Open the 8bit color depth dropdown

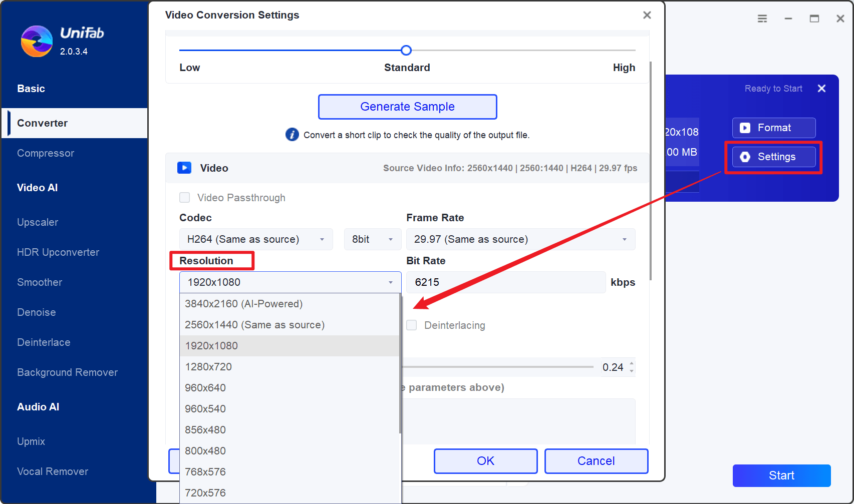pos(372,239)
